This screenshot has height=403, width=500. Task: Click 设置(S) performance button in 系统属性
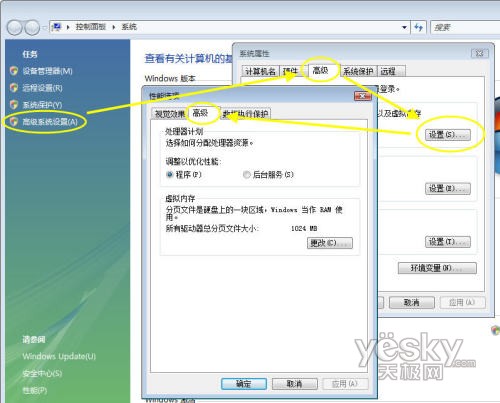(x=448, y=135)
